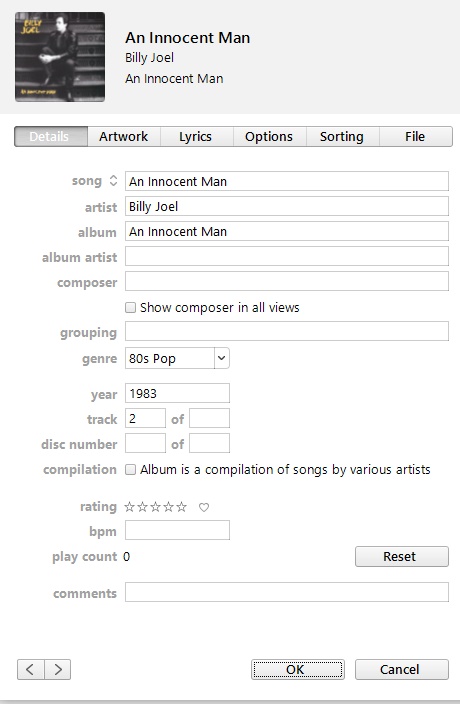Viewport: 460px width, 704px height.
Task: Click the OK button
Action: pyautogui.click(x=298, y=669)
